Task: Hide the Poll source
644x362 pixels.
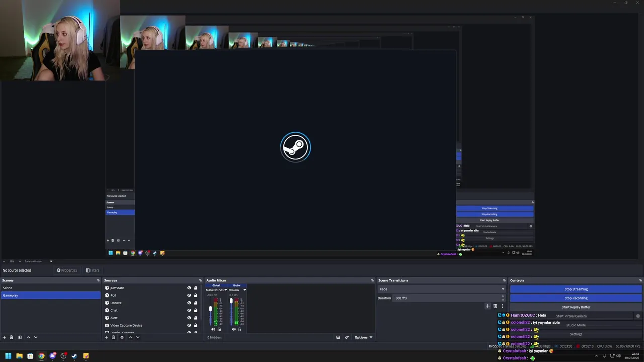Action: tap(189, 295)
